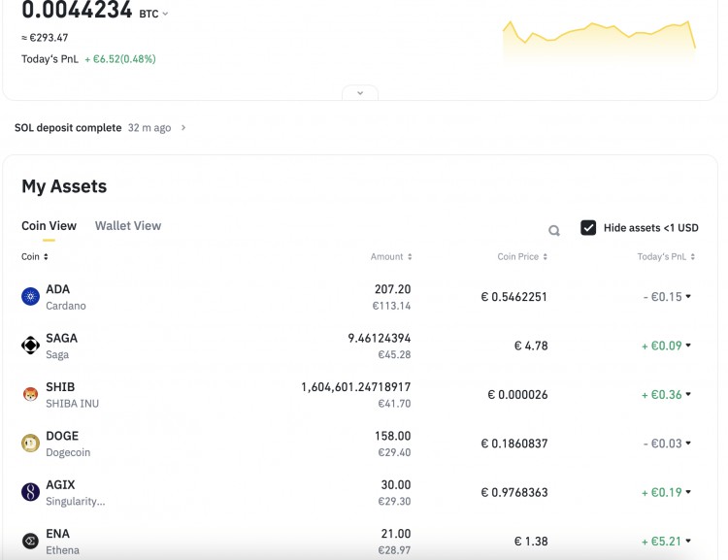Click the ADA price € 0.5462251
Image resolution: width=728 pixels, height=560 pixels.
click(x=513, y=297)
